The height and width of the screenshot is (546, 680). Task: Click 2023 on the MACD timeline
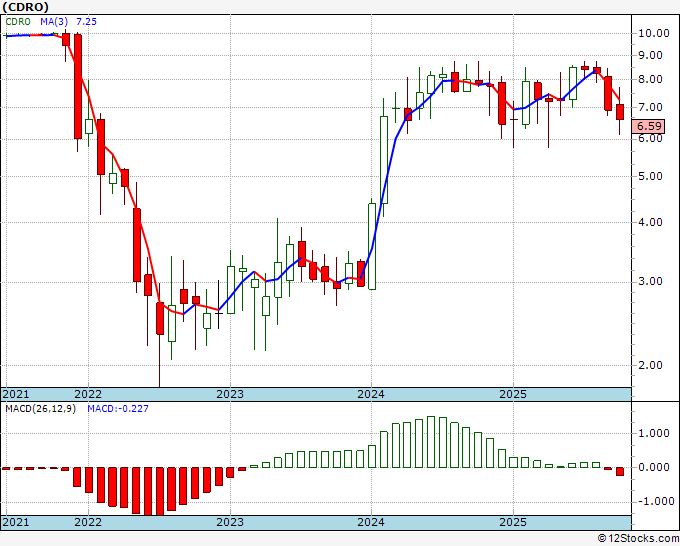[x=230, y=522]
